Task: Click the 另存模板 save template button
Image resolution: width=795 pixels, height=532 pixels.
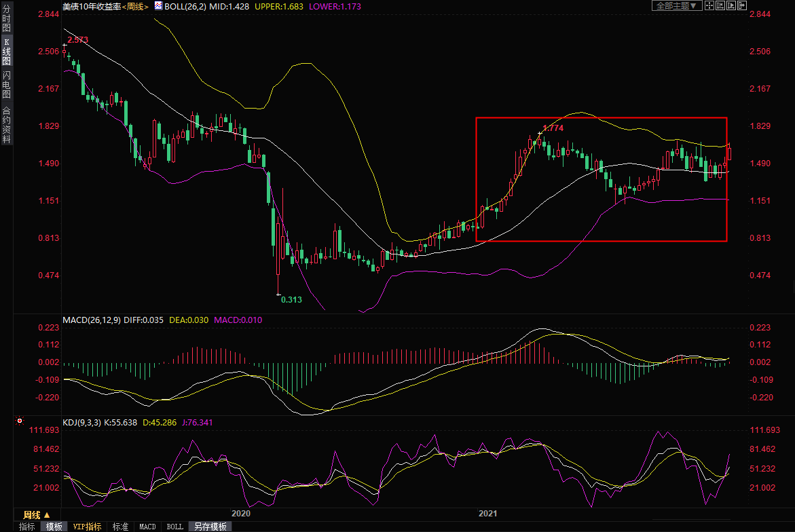Action: tap(210, 527)
